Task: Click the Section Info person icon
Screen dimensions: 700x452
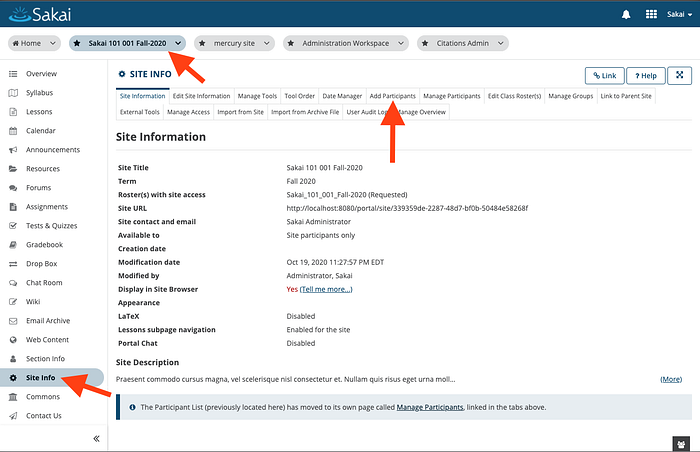Action: [13, 359]
